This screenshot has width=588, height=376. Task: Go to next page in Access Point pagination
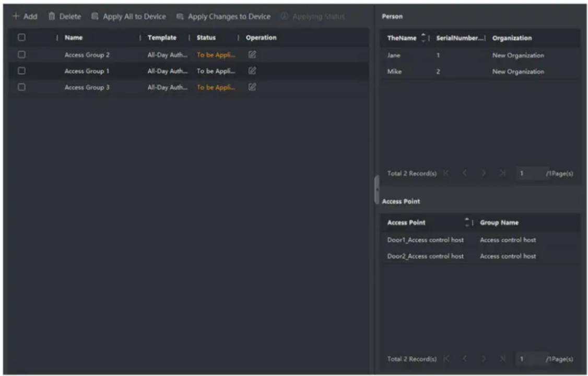[x=484, y=359]
